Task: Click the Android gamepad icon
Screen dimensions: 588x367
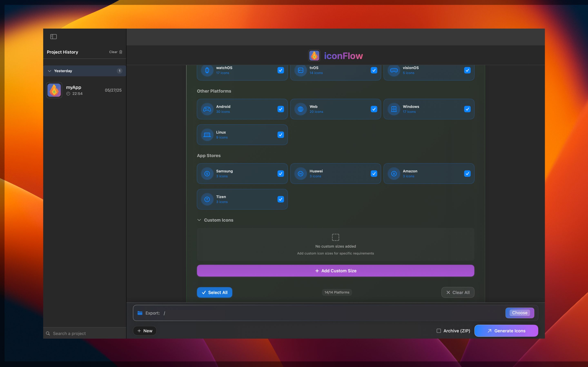Action: (207, 109)
